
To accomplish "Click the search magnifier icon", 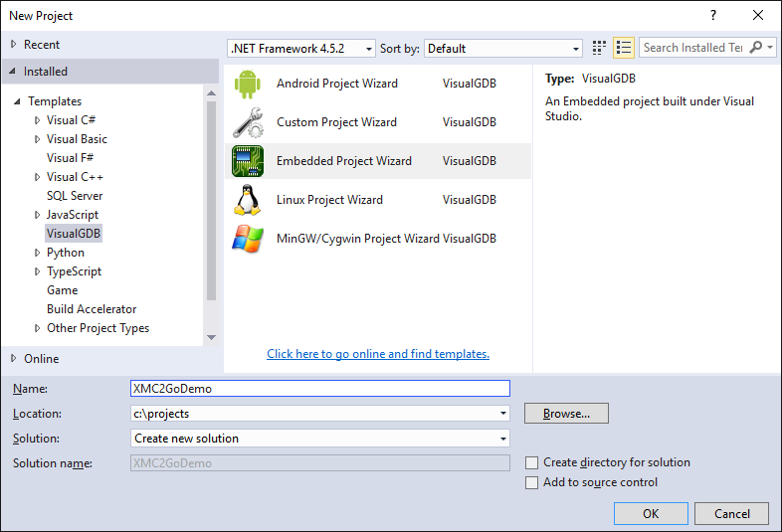I will (x=756, y=48).
